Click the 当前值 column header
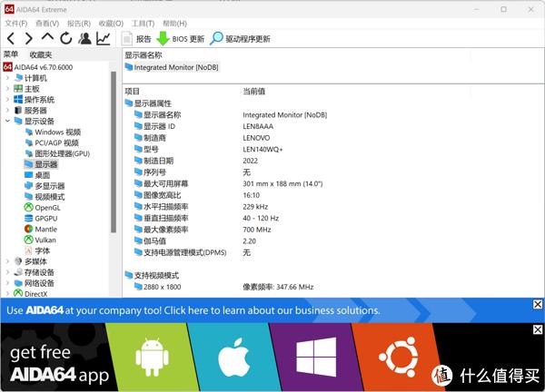Viewport: 545px width, 392px height. click(x=254, y=92)
